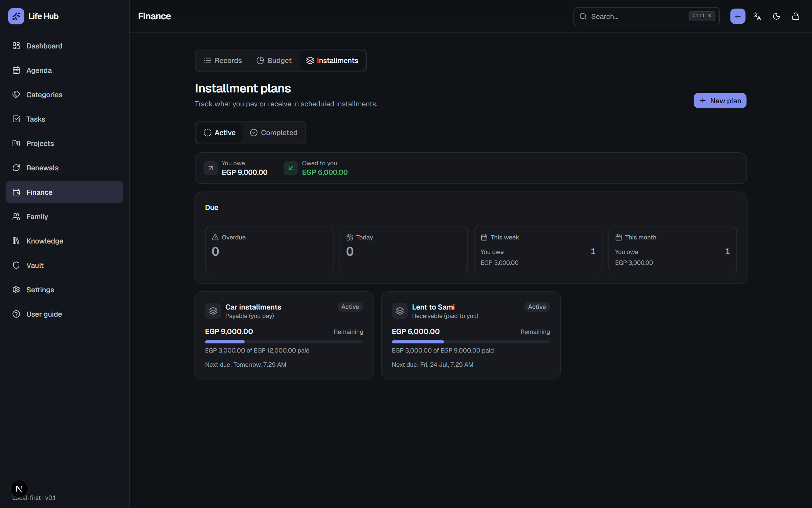812x508 pixels.
Task: Click EGP 3,000.00 under This month
Action: (634, 263)
